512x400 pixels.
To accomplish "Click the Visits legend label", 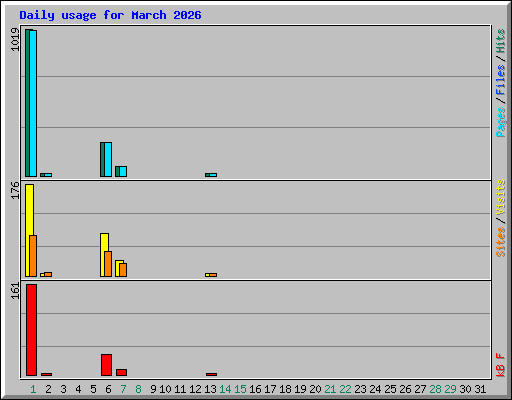I will coord(500,197).
